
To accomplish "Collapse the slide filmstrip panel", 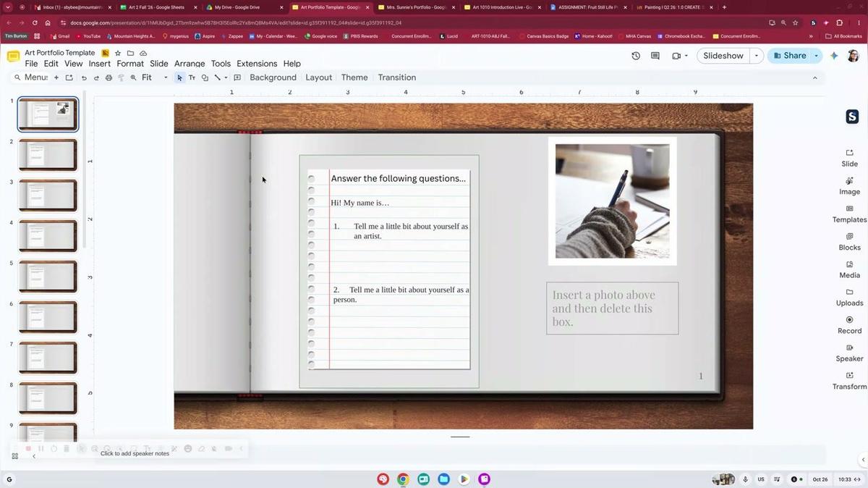I will tap(33, 456).
